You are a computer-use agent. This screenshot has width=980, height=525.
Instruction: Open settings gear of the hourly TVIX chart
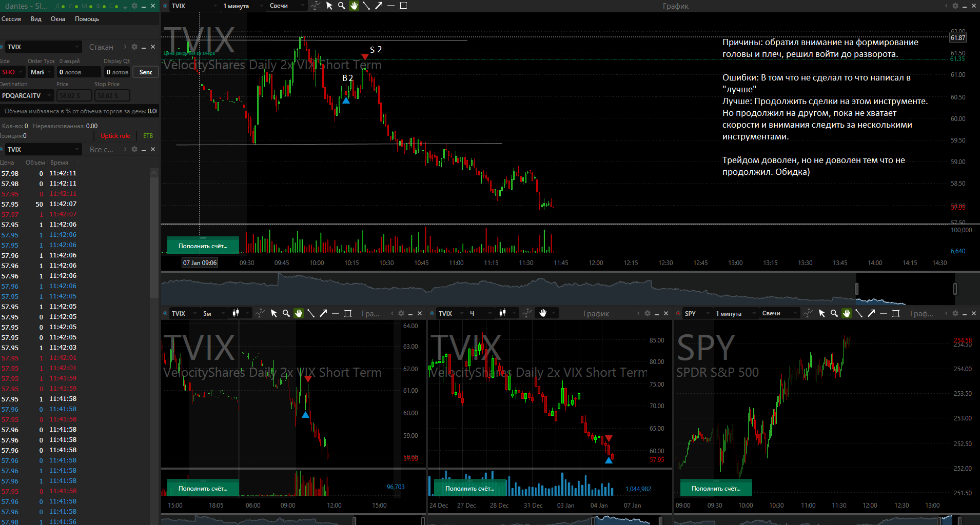(x=648, y=313)
